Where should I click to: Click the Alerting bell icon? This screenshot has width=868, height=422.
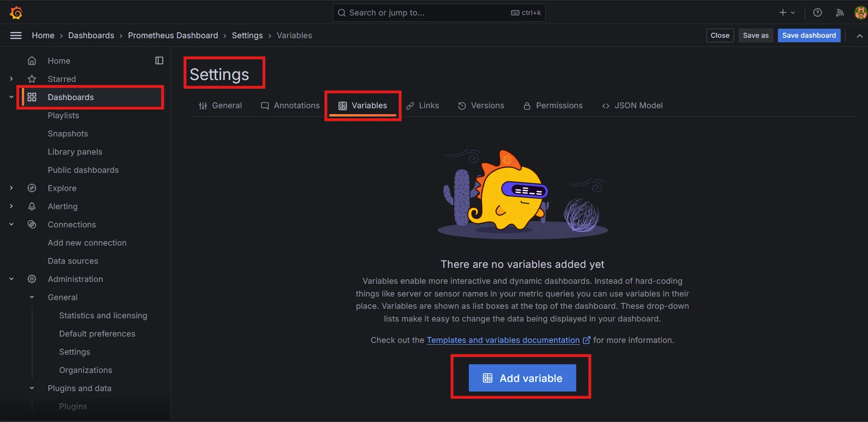(x=32, y=206)
